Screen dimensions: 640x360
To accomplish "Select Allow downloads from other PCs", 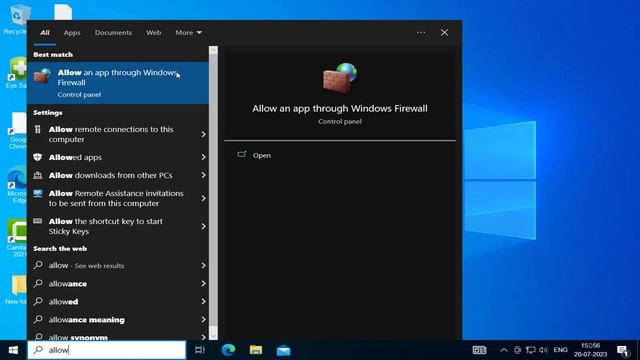I will 118,175.
